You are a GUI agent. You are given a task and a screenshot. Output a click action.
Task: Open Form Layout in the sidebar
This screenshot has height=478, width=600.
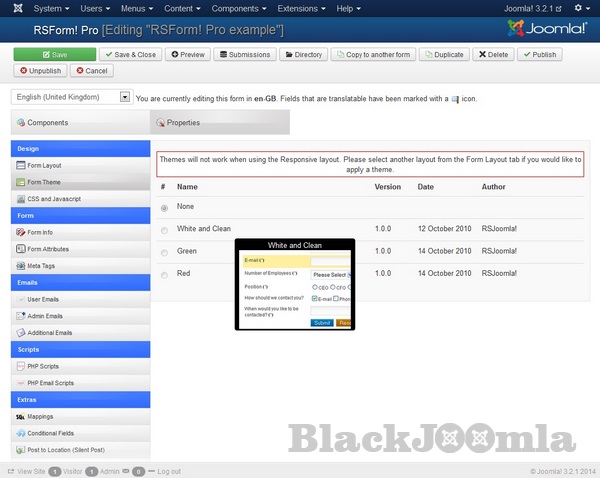pyautogui.click(x=44, y=165)
